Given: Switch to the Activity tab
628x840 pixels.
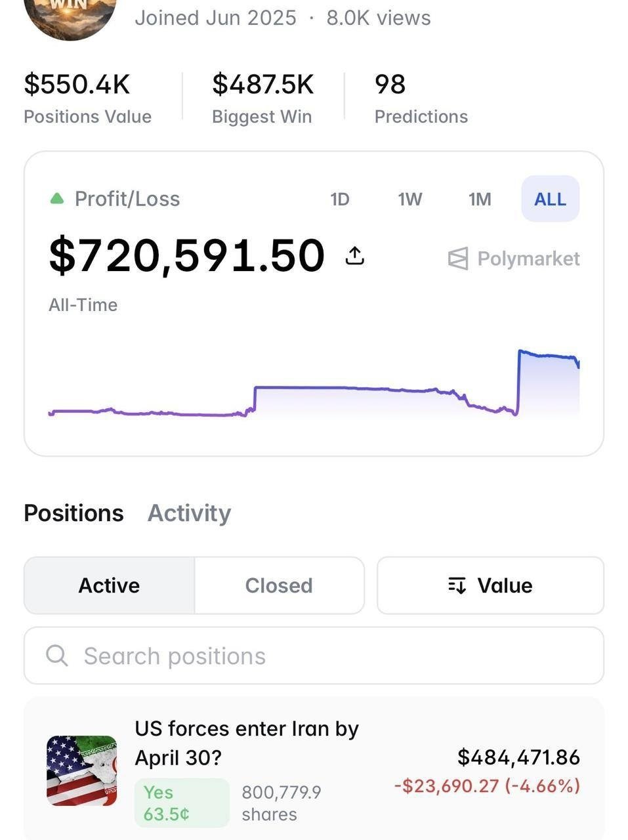Looking at the screenshot, I should coord(189,513).
